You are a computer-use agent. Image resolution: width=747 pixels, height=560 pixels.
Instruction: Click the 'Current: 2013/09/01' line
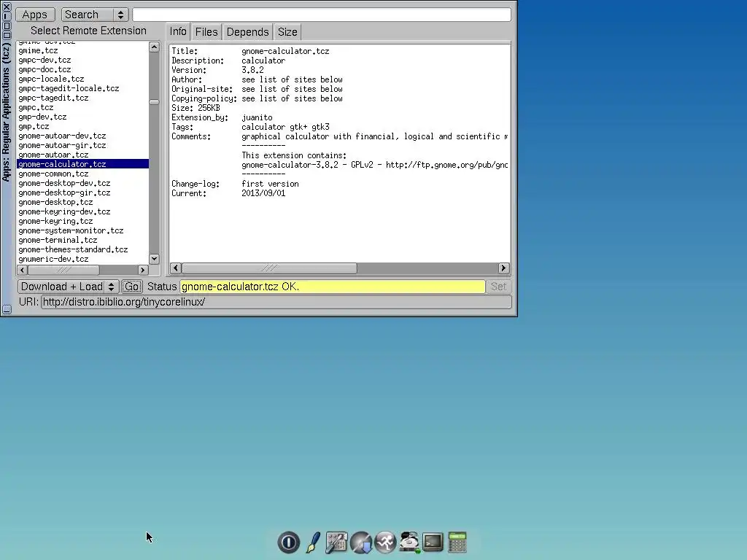[228, 193]
